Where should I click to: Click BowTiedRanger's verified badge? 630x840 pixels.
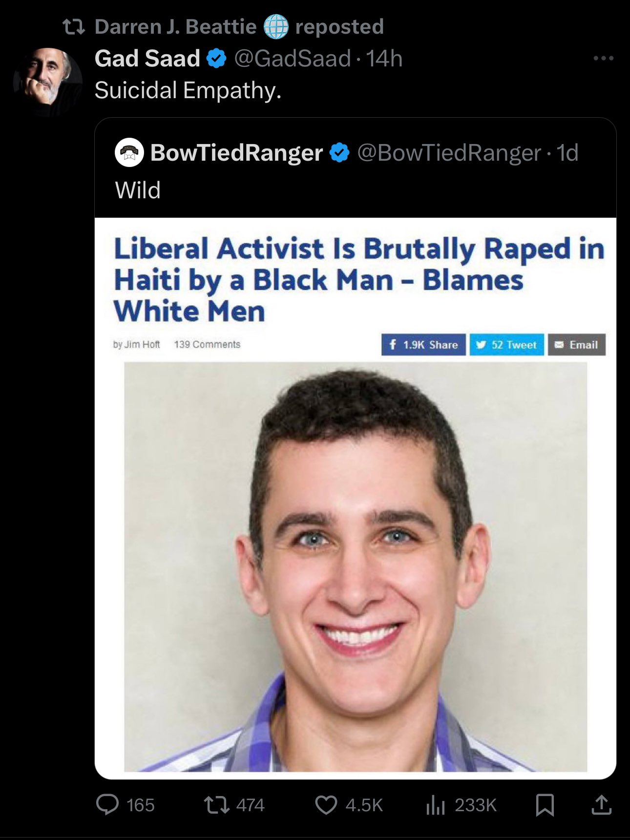(339, 153)
